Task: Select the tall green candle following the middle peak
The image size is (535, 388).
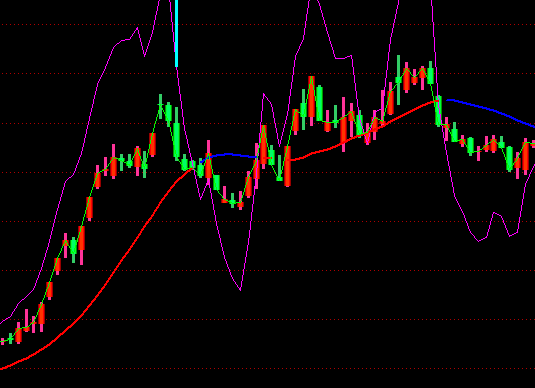Action: pyautogui.click(x=319, y=103)
